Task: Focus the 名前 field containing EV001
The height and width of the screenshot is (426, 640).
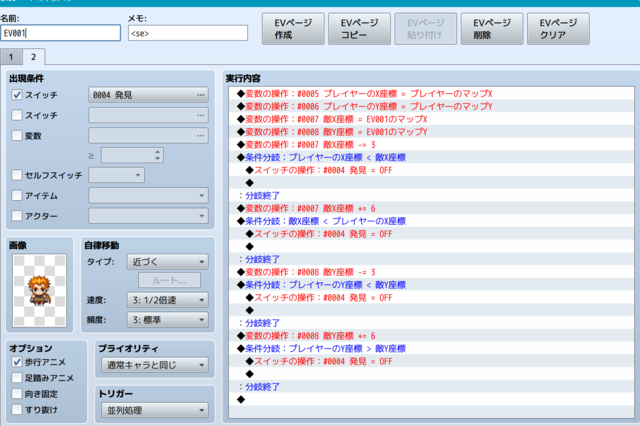Action: [60, 33]
